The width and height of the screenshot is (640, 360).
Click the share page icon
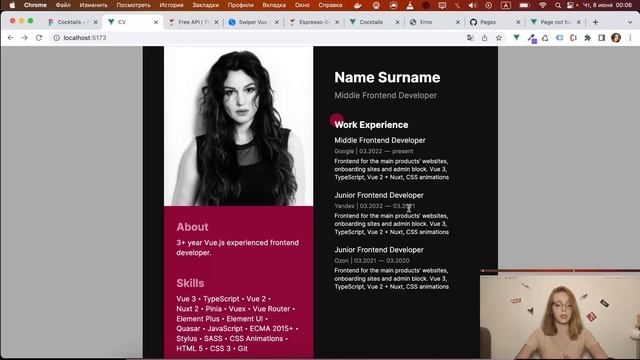[x=484, y=38]
